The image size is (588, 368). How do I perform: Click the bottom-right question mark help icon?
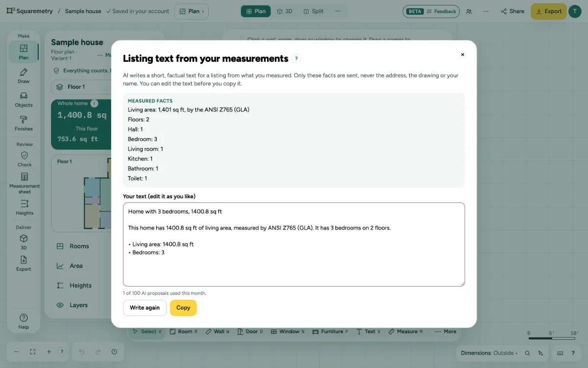click(573, 353)
